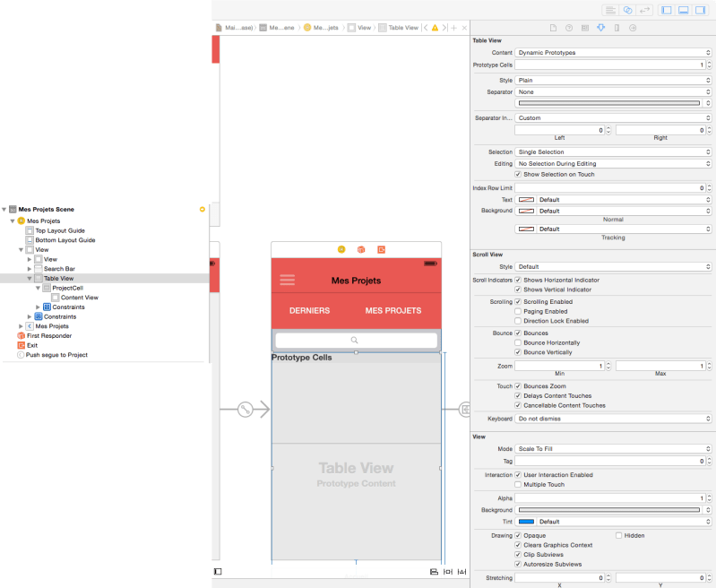Viewport: 716px width, 588px height.
Task: Click the hamburger menu icon on canvas
Action: point(288,280)
